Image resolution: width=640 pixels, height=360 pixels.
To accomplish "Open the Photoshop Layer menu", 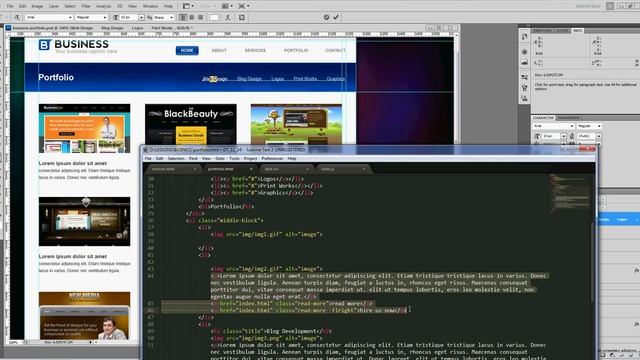I will coord(54,6).
